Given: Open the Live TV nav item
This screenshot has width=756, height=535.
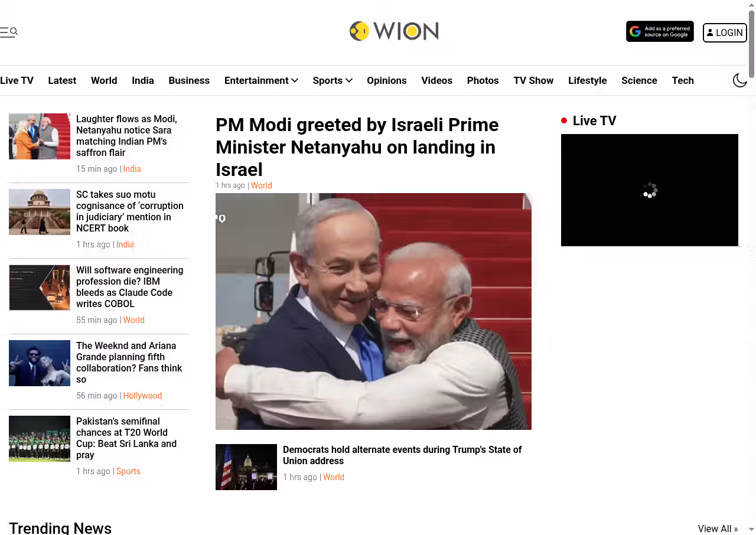Looking at the screenshot, I should click(x=17, y=80).
